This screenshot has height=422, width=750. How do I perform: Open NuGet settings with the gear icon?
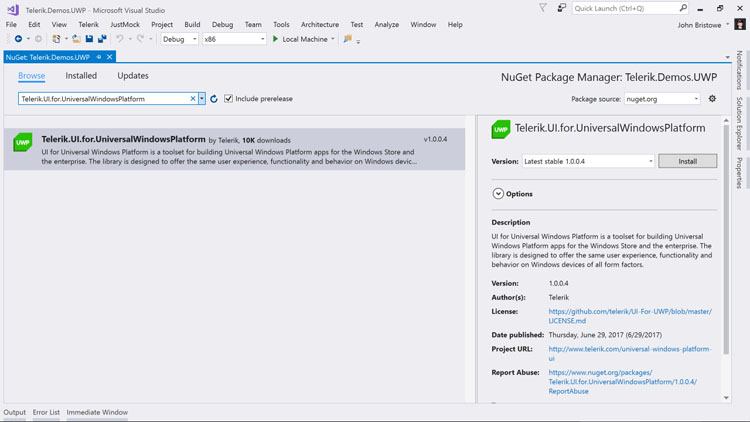coord(712,99)
